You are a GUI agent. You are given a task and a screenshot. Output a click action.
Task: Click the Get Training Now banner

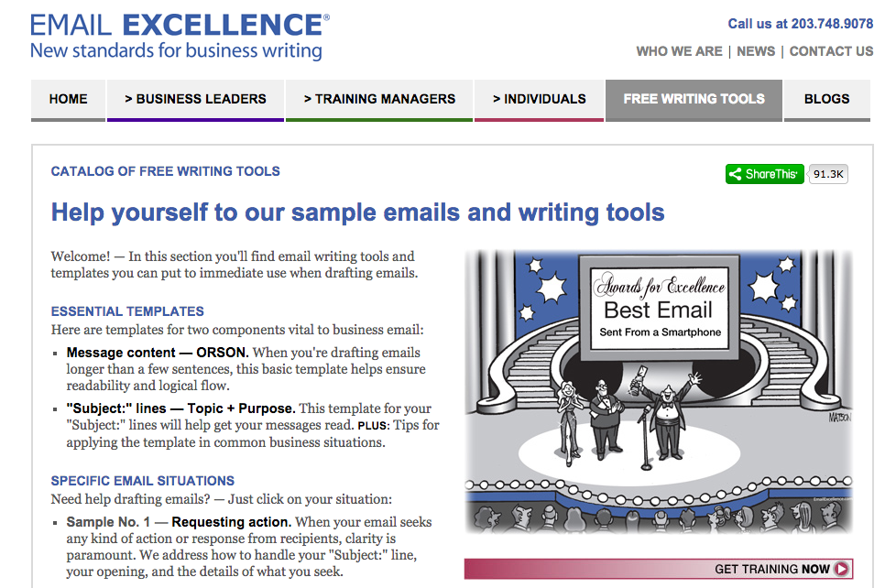click(659, 569)
